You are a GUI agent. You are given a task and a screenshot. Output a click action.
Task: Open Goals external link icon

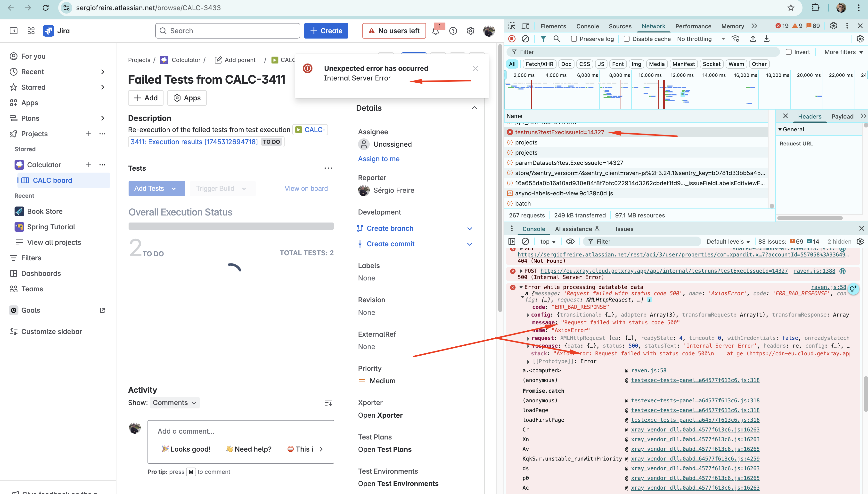102,310
